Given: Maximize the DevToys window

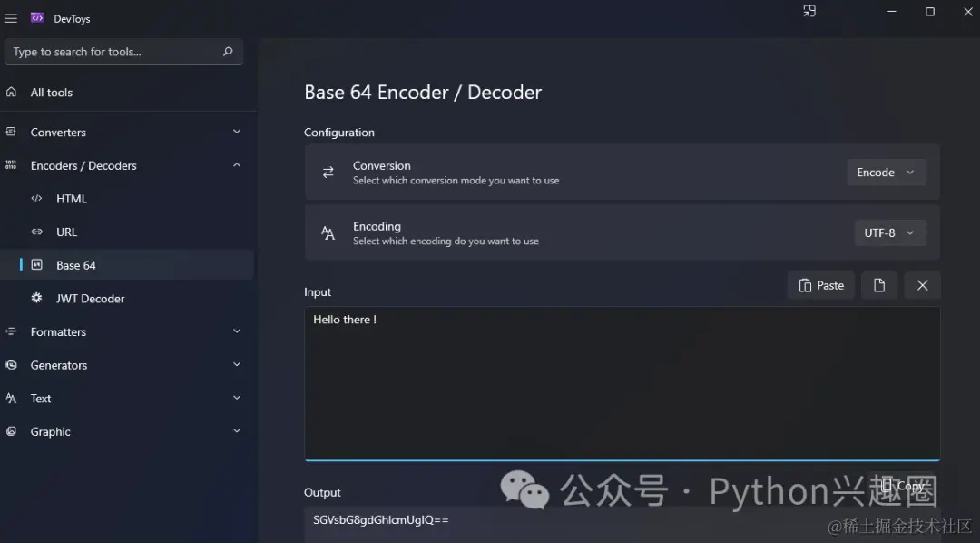Looking at the screenshot, I should point(930,11).
